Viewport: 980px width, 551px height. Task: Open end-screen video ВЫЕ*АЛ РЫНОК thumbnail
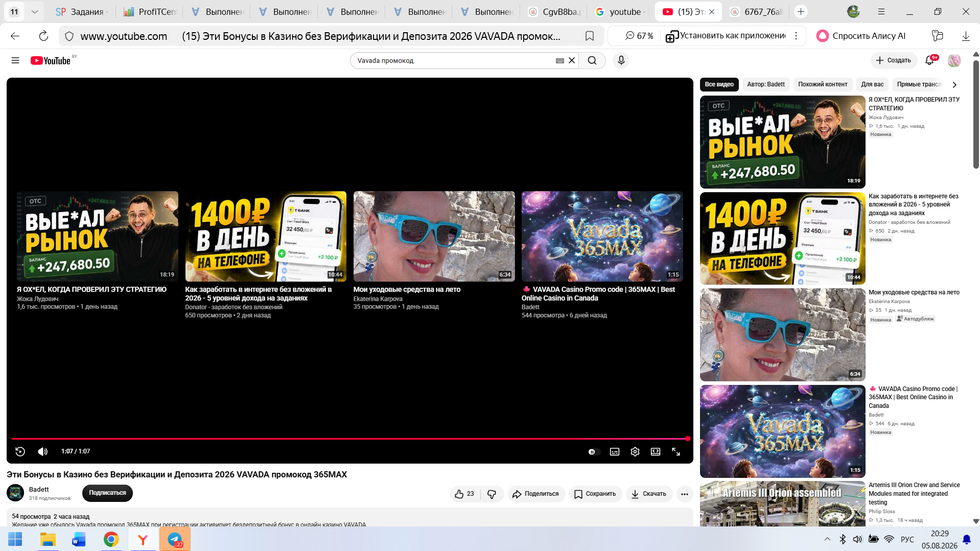click(x=98, y=236)
